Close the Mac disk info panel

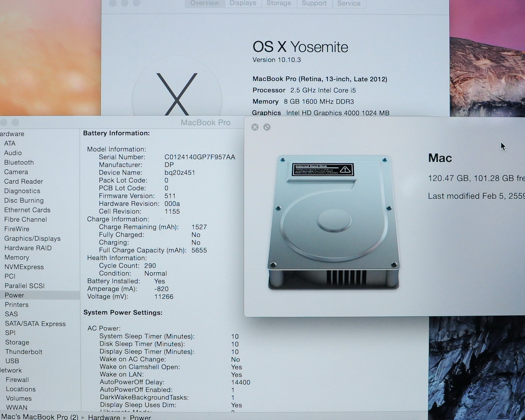coord(255,127)
